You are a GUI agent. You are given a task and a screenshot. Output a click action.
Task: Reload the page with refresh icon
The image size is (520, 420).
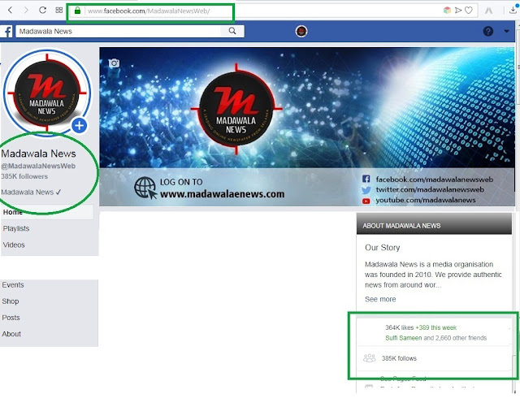pos(42,10)
